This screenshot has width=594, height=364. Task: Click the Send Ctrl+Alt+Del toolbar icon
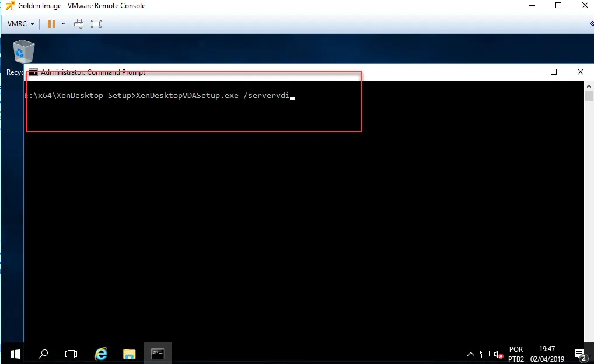(x=79, y=24)
